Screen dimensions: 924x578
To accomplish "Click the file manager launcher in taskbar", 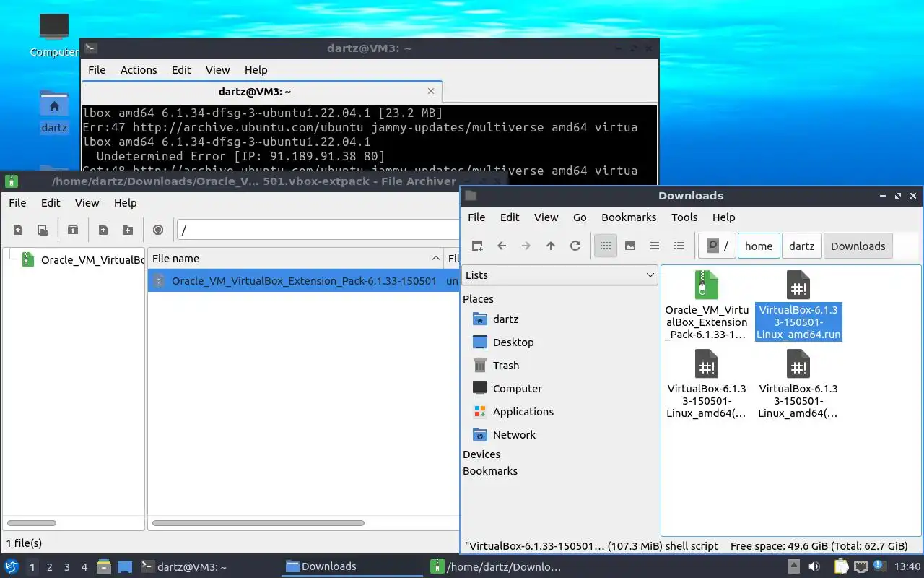I will pyautogui.click(x=104, y=566).
